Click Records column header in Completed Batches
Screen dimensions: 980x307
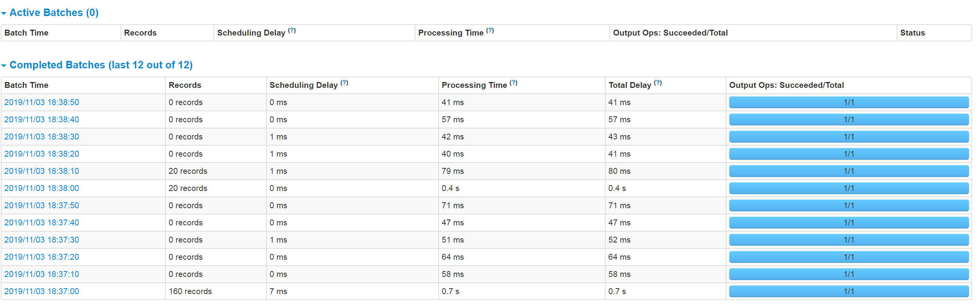coord(185,85)
